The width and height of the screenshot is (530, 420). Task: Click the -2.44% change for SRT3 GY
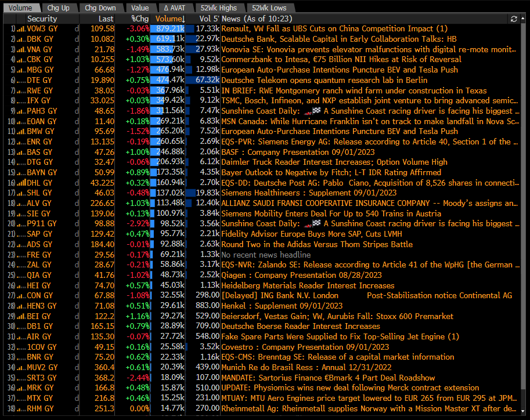tap(138, 378)
